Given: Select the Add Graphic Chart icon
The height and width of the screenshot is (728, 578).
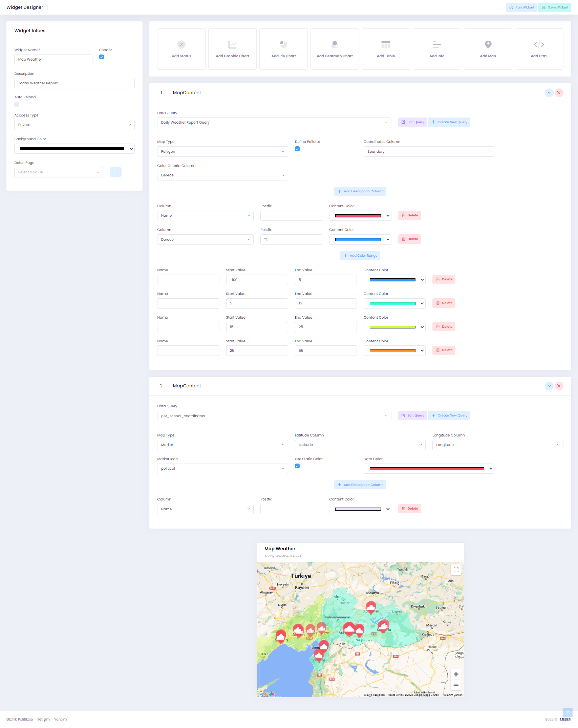Looking at the screenshot, I should tap(232, 44).
